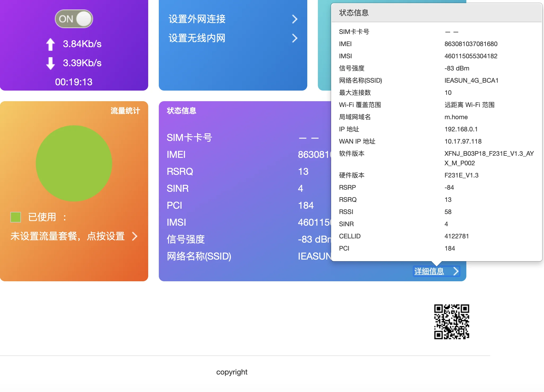This screenshot has width=544, height=392.
Task: Click the upload speed arrow icon
Action: coord(50,44)
